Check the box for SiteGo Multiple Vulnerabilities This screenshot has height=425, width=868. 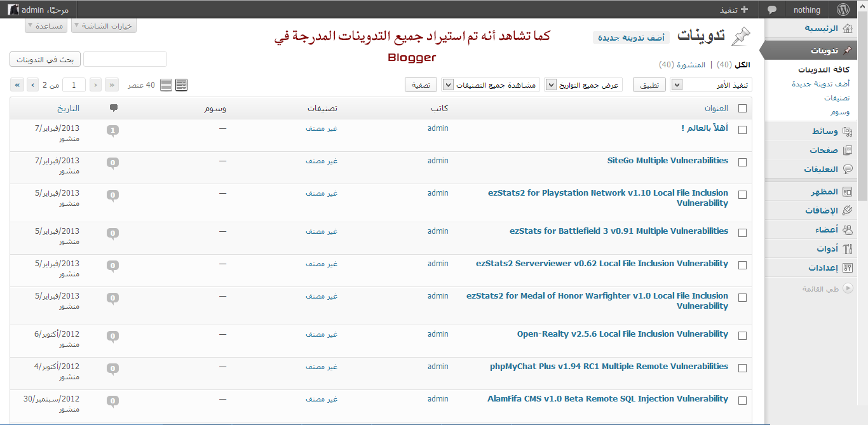click(x=742, y=162)
